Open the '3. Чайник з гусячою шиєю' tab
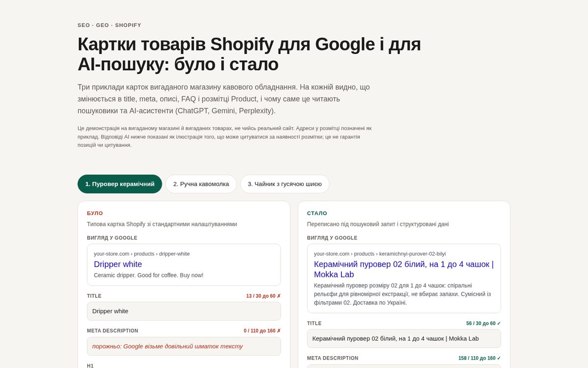Screen dimensions: 588x368 pyautogui.click(x=285, y=184)
